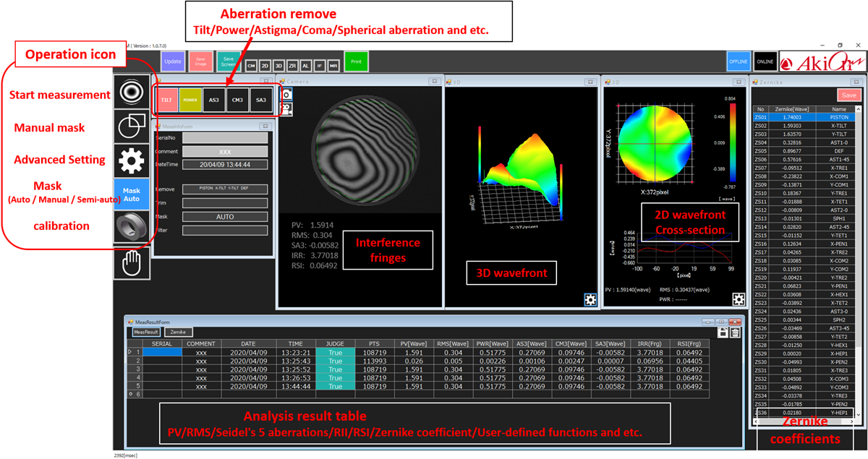
Task: Enable SA3 spherical aberration removal
Action: (261, 99)
